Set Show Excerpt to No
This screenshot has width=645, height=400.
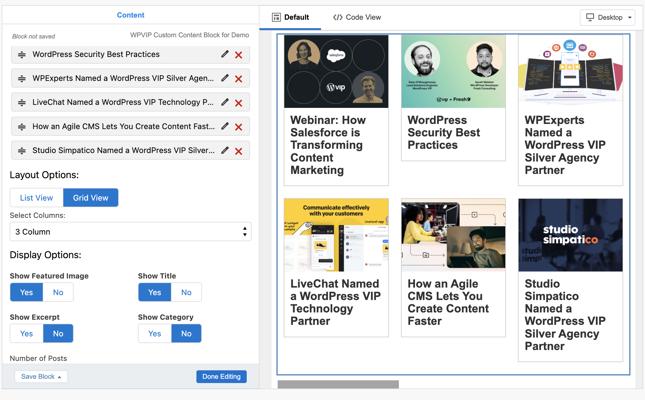pyautogui.click(x=58, y=333)
